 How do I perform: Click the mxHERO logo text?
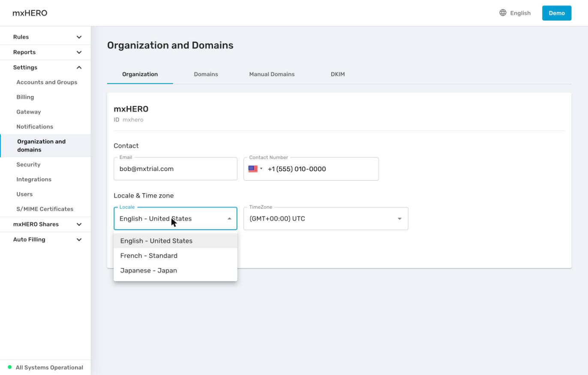click(x=30, y=13)
